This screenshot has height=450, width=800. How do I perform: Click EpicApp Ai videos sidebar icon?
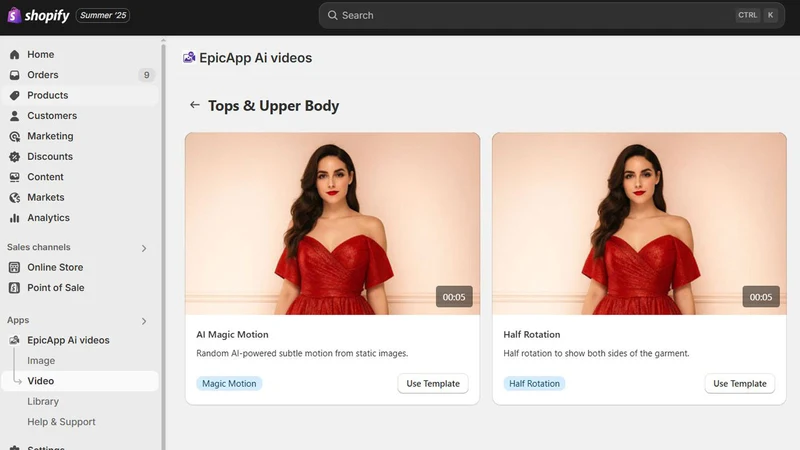coord(15,340)
